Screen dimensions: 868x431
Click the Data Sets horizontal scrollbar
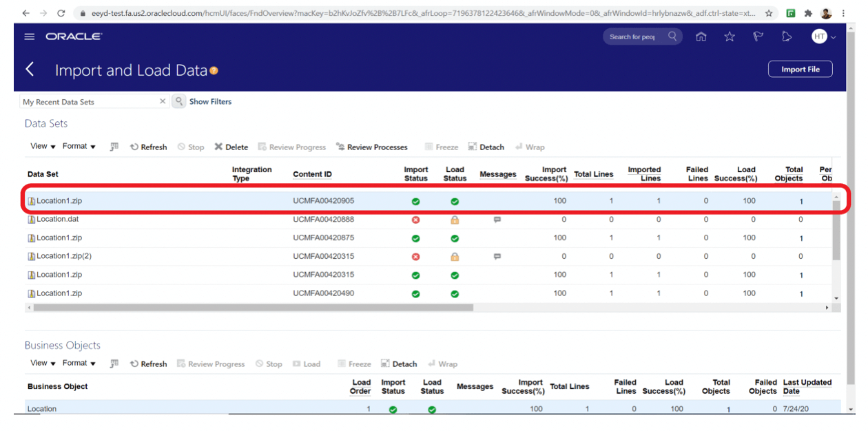[x=253, y=308]
